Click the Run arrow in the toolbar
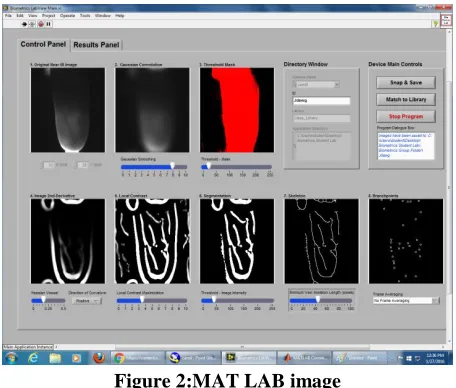Viewport: 456px width, 388px height. (24, 24)
